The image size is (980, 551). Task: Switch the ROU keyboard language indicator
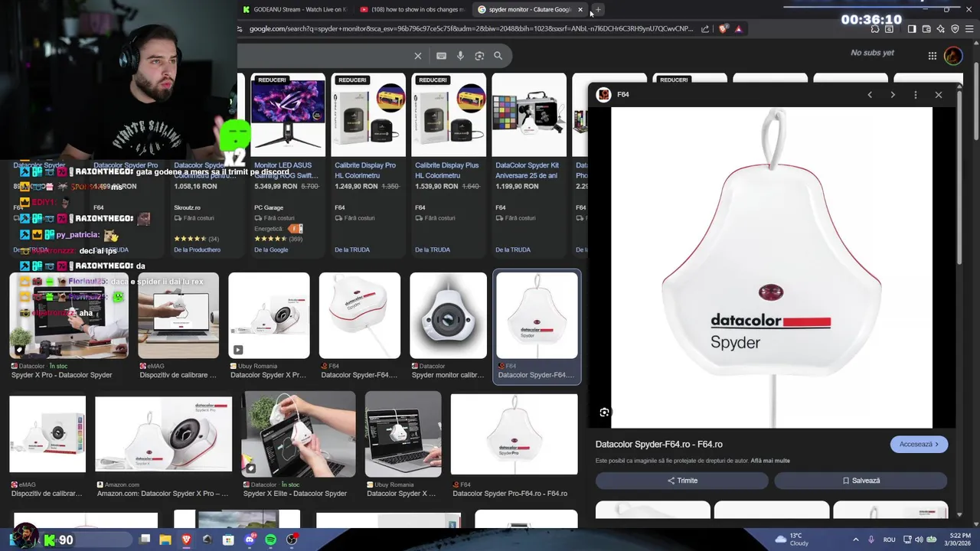click(x=889, y=540)
